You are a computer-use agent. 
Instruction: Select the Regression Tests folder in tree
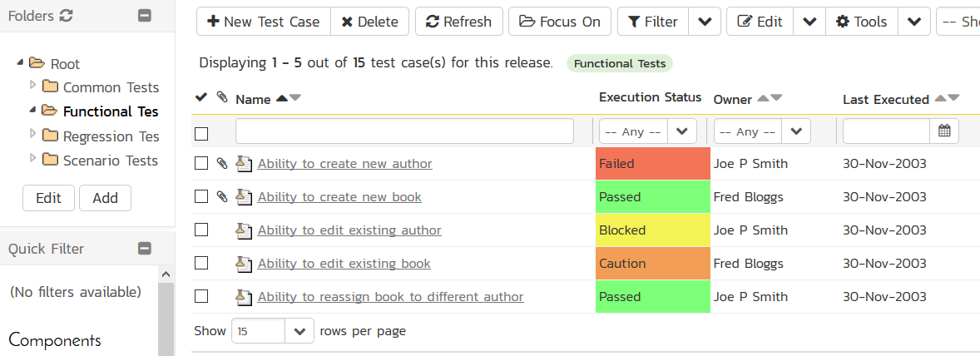111,136
